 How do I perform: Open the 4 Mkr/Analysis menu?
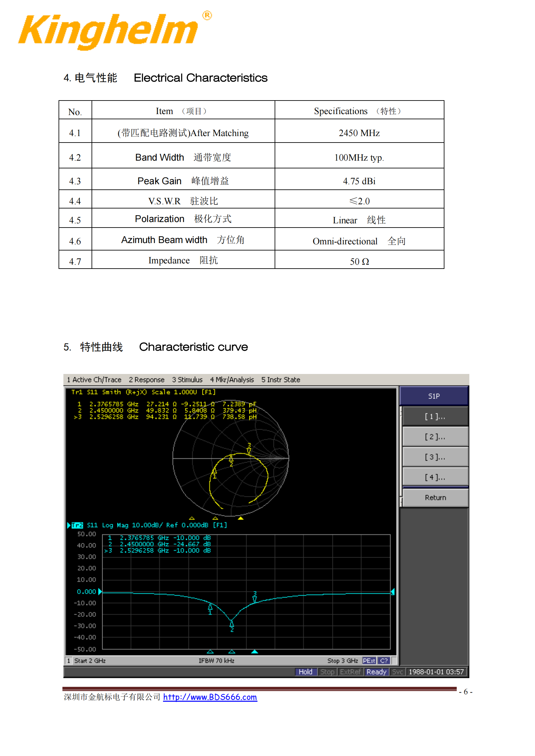point(232,380)
